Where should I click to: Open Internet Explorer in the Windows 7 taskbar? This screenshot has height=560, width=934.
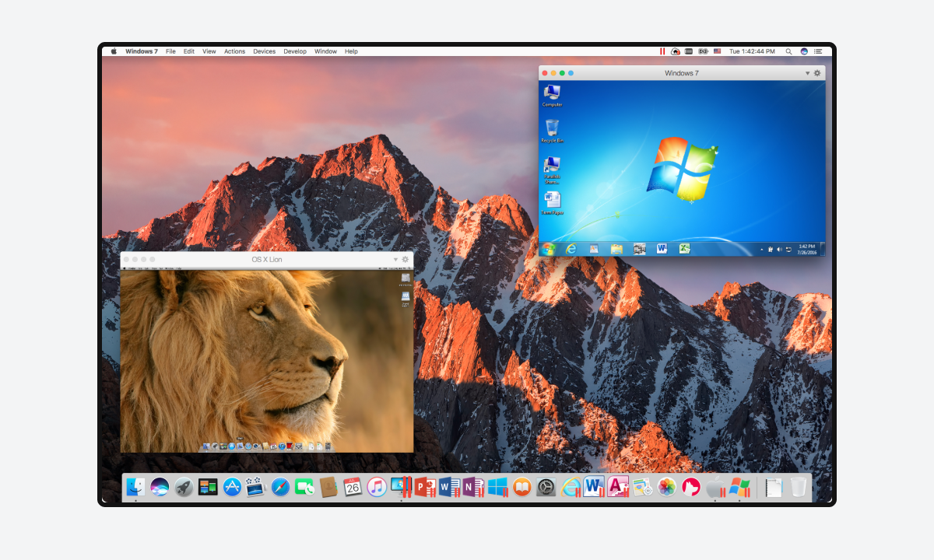(x=571, y=249)
